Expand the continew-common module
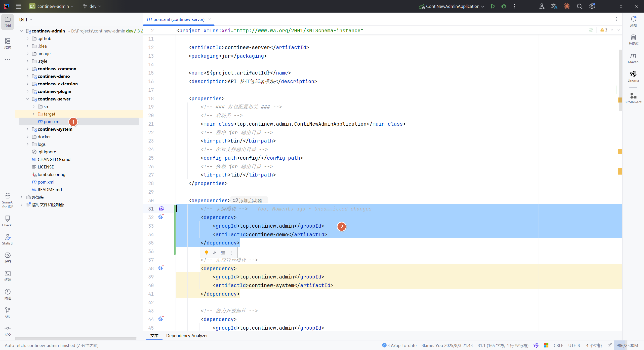The width and height of the screenshot is (644, 350). click(x=28, y=69)
